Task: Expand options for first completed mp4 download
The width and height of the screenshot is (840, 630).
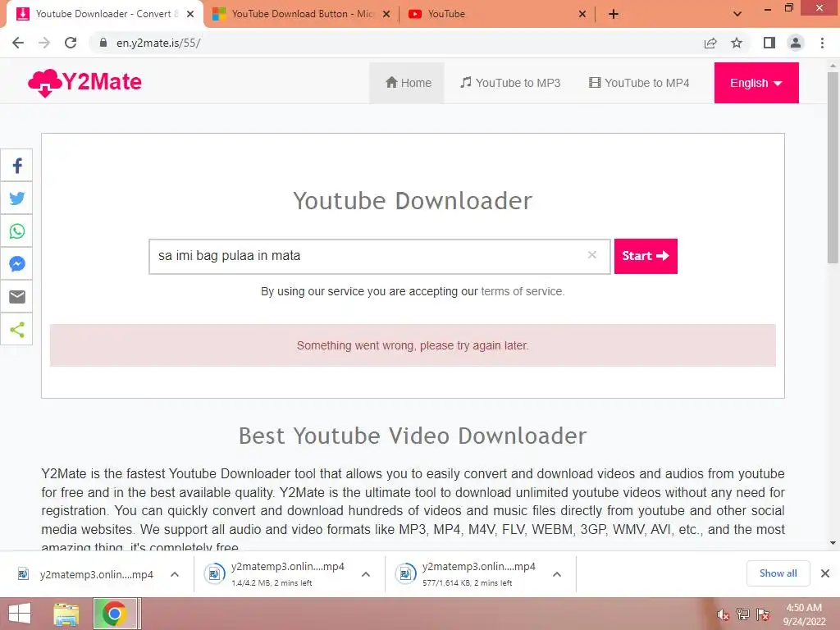Action: tap(175, 574)
